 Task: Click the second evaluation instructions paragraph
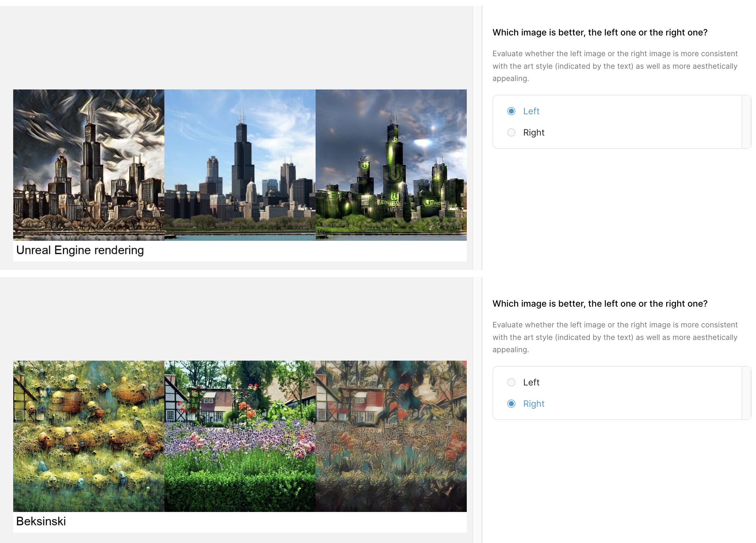click(x=615, y=337)
